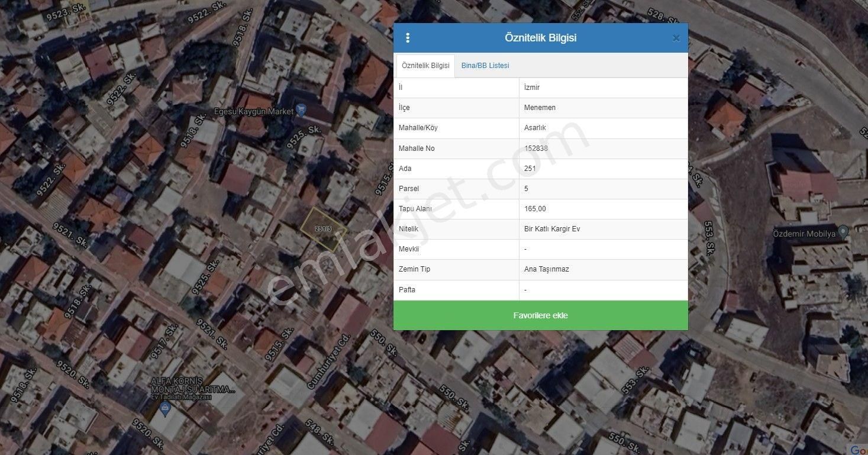The width and height of the screenshot is (868, 455).
Task: Click the İlçe row label
Action: [x=404, y=108]
